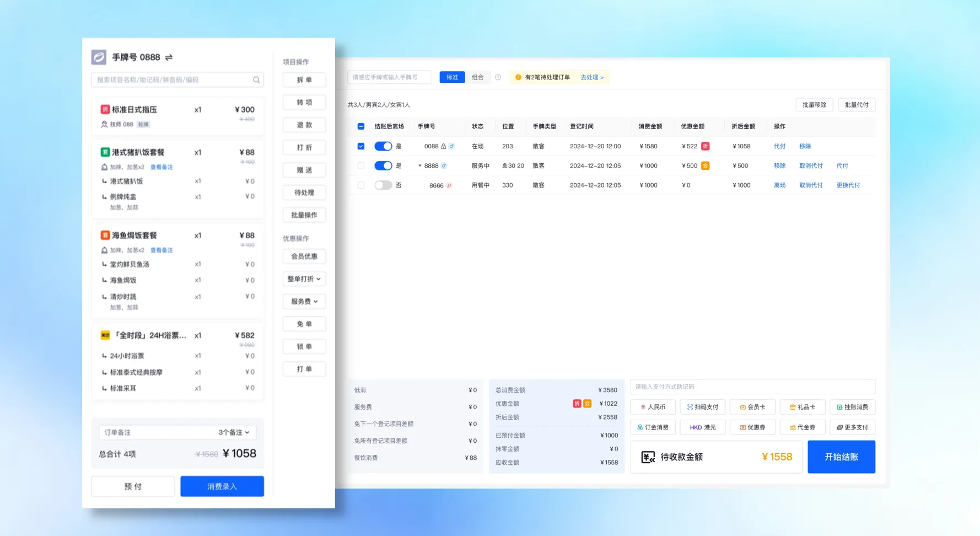980x536 pixels.
Task: Click the lock icon beside tag 0088
Action: click(443, 146)
